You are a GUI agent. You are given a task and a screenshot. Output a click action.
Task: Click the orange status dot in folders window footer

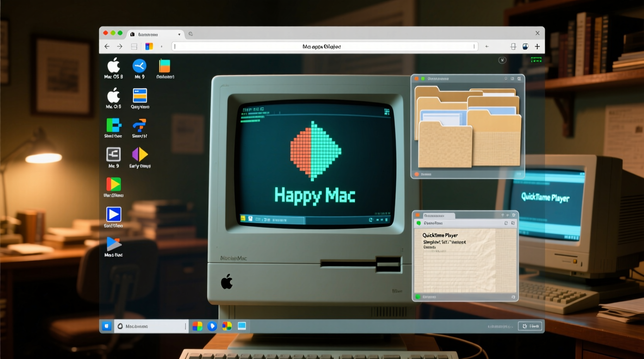click(417, 174)
